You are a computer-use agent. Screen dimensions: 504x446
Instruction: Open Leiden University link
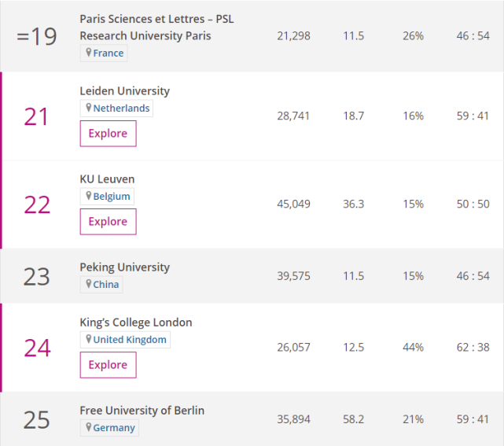coord(124,90)
